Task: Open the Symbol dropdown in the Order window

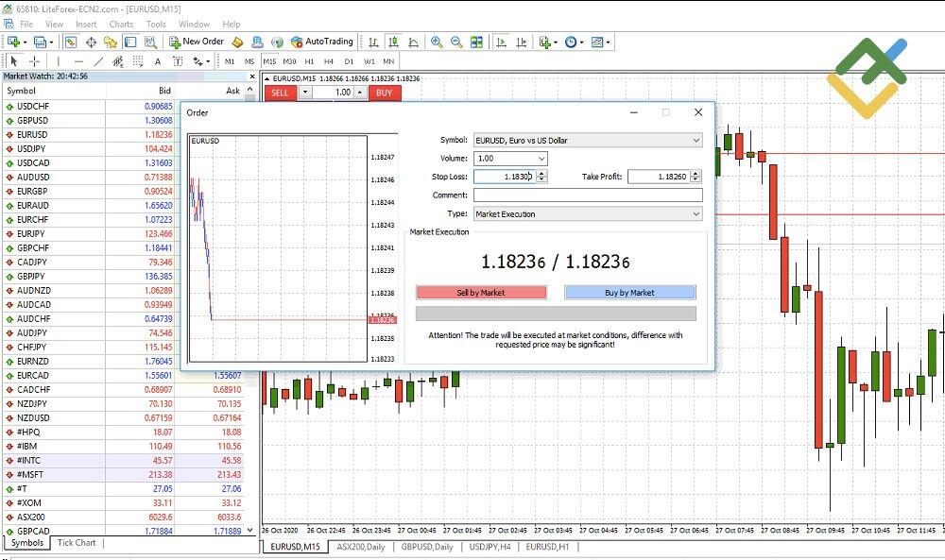Action: (696, 139)
